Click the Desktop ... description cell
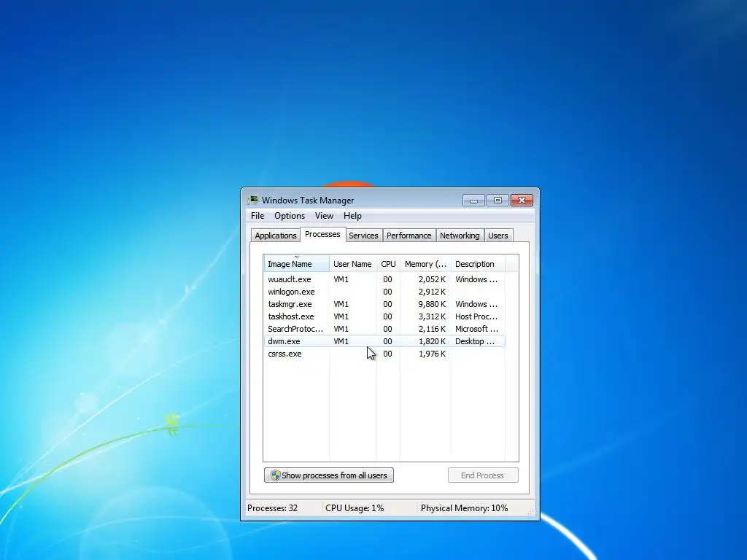The image size is (747, 560). coord(475,341)
